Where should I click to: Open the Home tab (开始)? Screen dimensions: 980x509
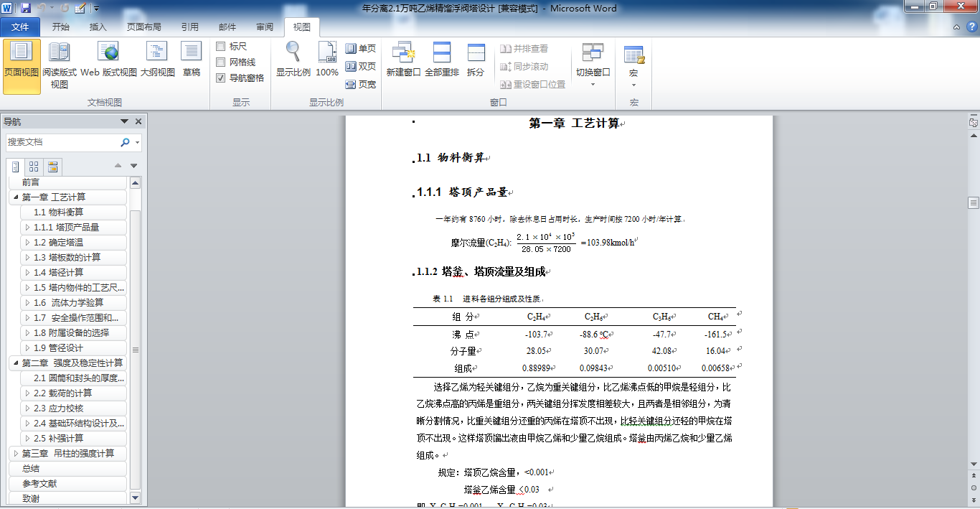[x=60, y=27]
